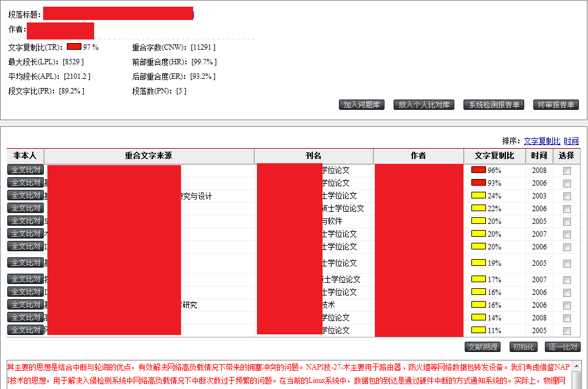Click the 最大段长(LPL) value 8529
The image size is (588, 389).
point(73,62)
